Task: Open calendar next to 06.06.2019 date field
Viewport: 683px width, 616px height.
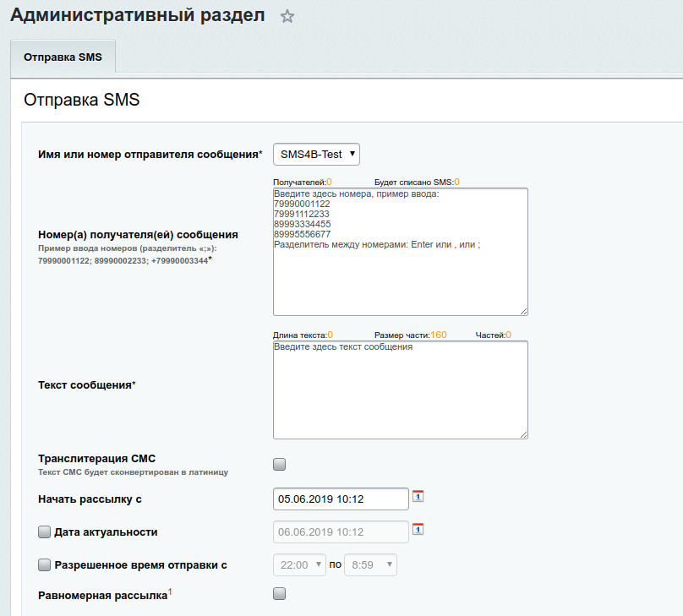Action: coord(418,530)
